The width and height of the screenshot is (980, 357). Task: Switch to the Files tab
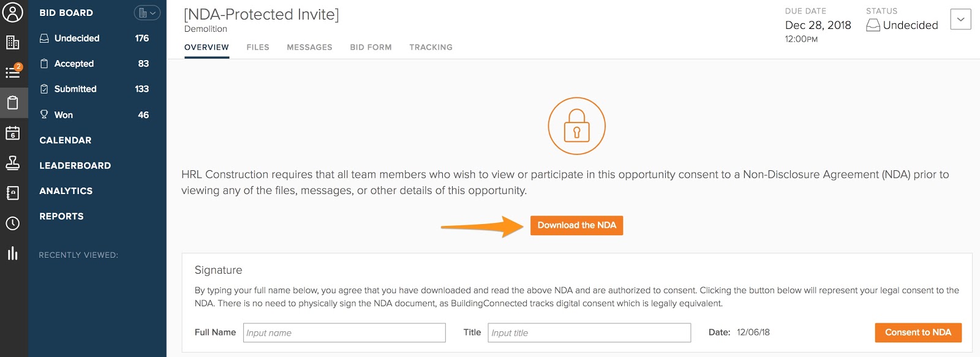258,47
